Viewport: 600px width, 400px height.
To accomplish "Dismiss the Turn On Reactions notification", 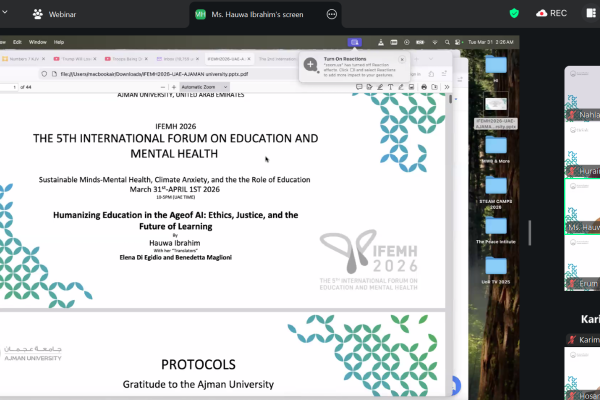I will coord(402,59).
